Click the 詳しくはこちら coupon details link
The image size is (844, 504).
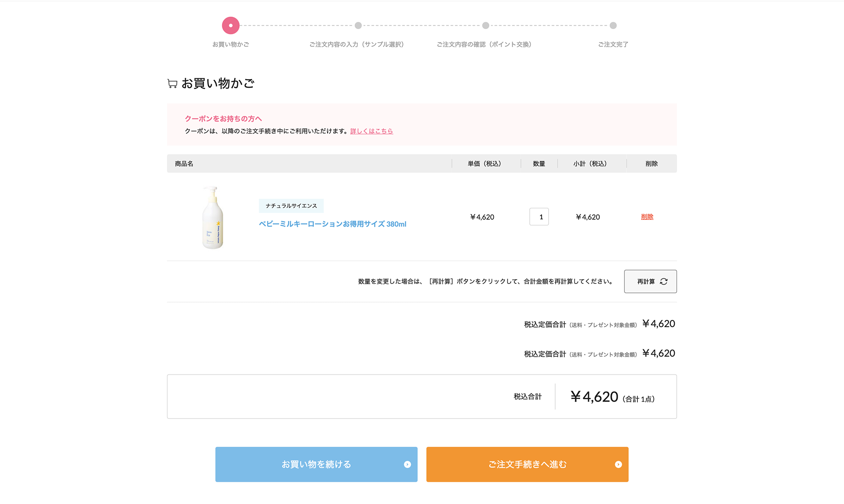371,131
